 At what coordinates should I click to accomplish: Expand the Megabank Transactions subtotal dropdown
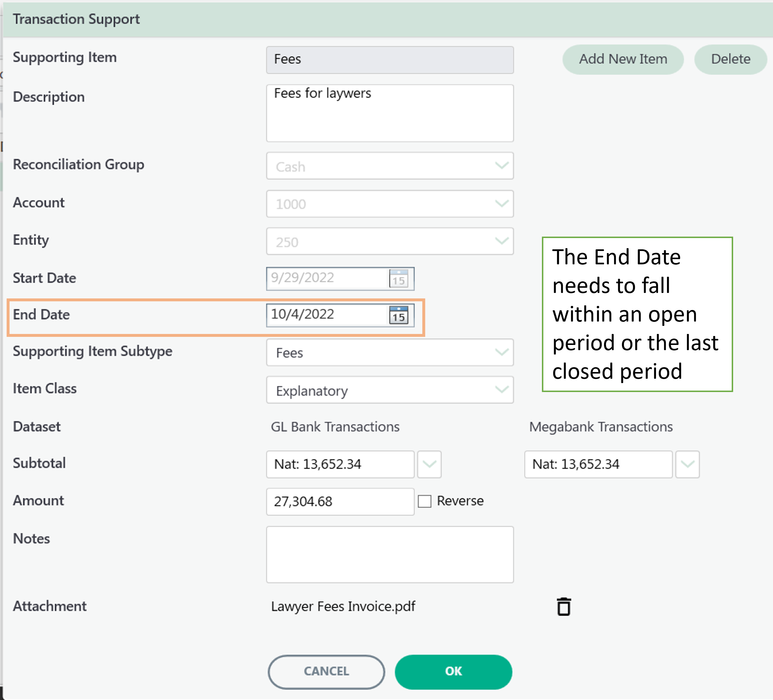(687, 465)
